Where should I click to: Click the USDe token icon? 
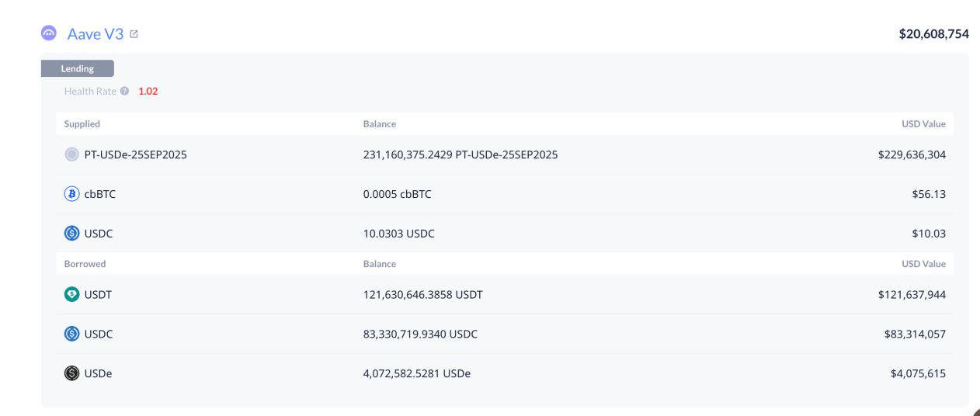tap(71, 373)
